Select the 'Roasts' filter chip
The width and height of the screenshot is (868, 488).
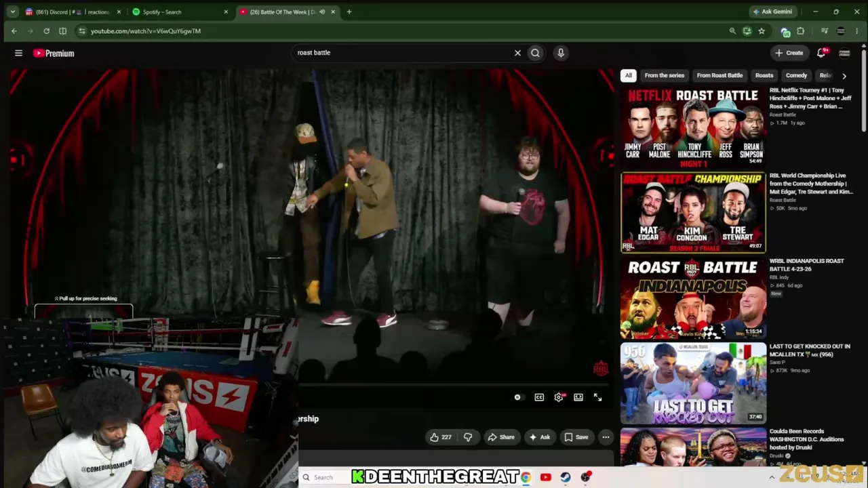[764, 75]
